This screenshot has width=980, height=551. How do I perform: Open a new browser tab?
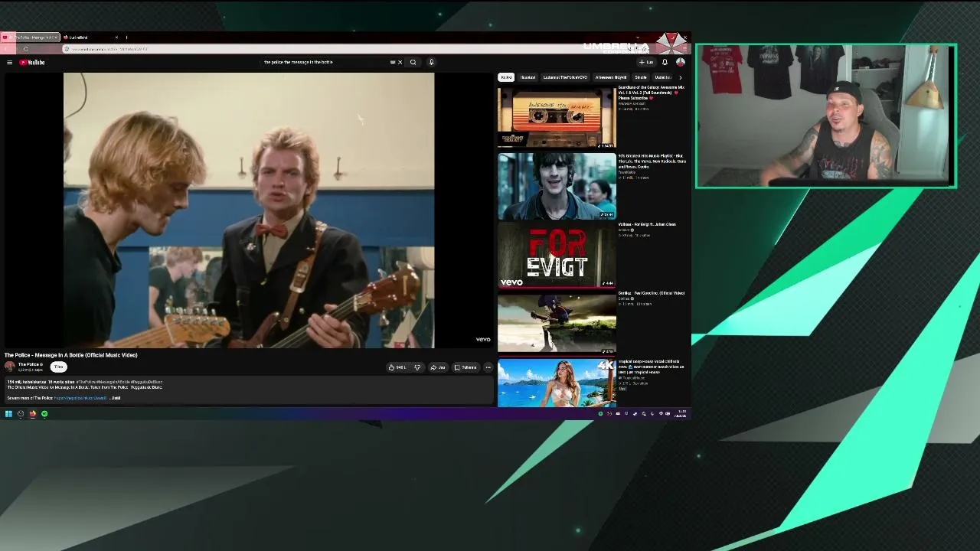coord(126,37)
